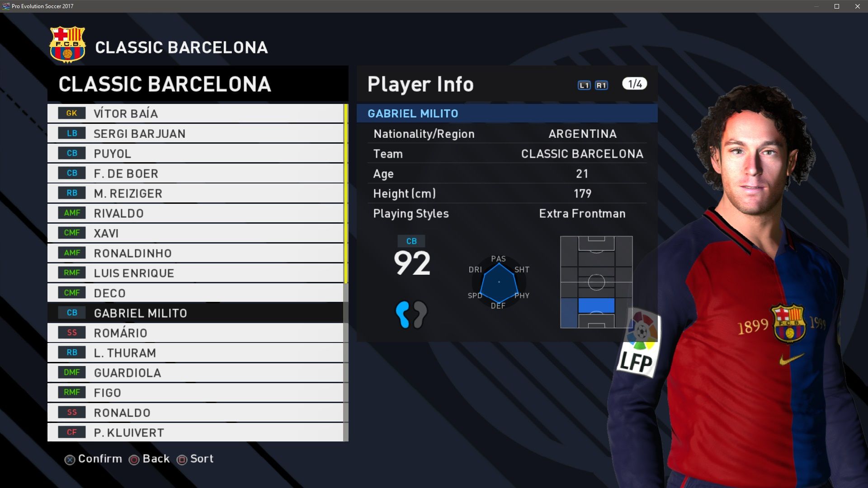Click the preferred foot icon
The image size is (868, 488).
[x=411, y=314]
